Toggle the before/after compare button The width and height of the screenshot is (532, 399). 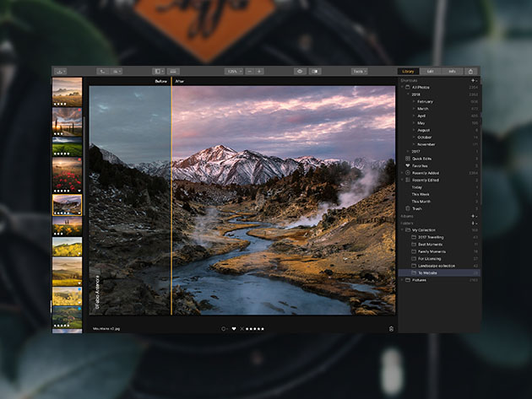(x=314, y=72)
